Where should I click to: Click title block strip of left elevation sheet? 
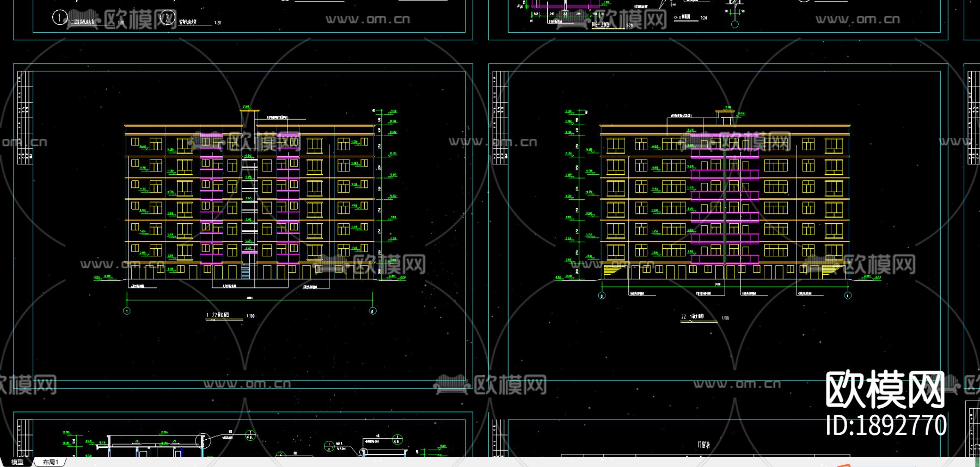click(x=24, y=117)
